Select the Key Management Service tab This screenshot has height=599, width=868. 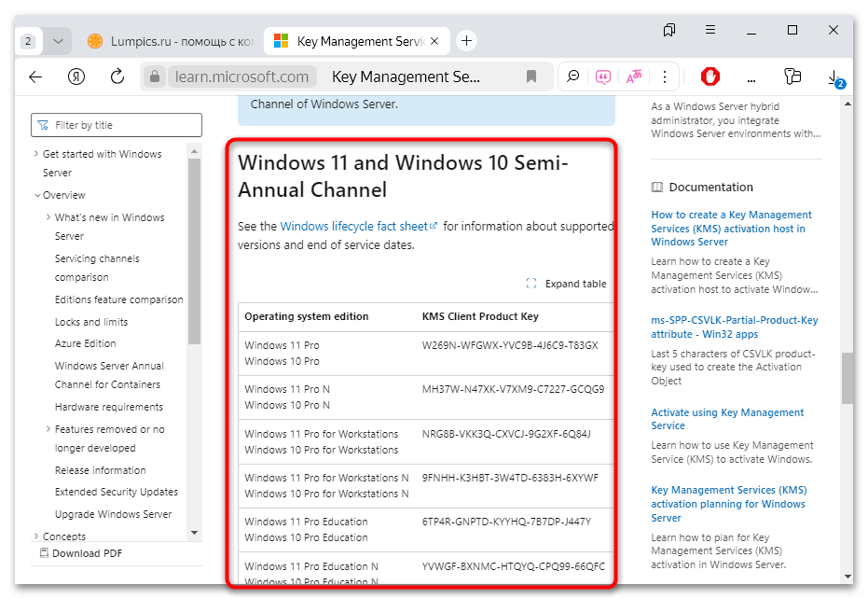click(x=357, y=41)
